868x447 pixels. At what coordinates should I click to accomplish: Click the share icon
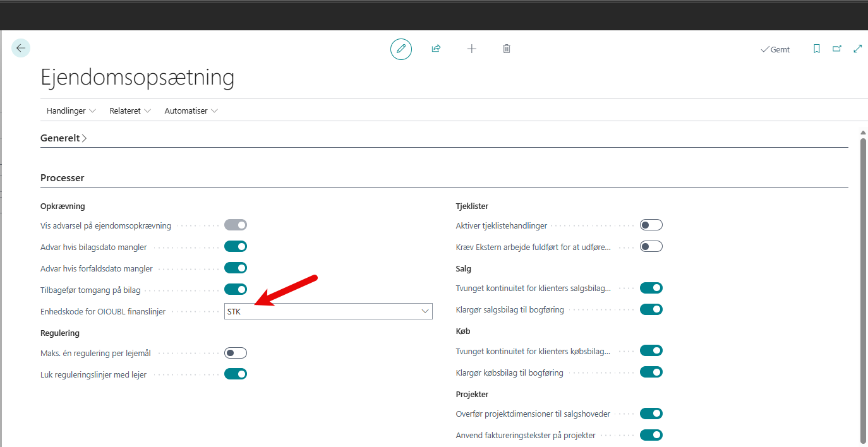click(x=436, y=49)
